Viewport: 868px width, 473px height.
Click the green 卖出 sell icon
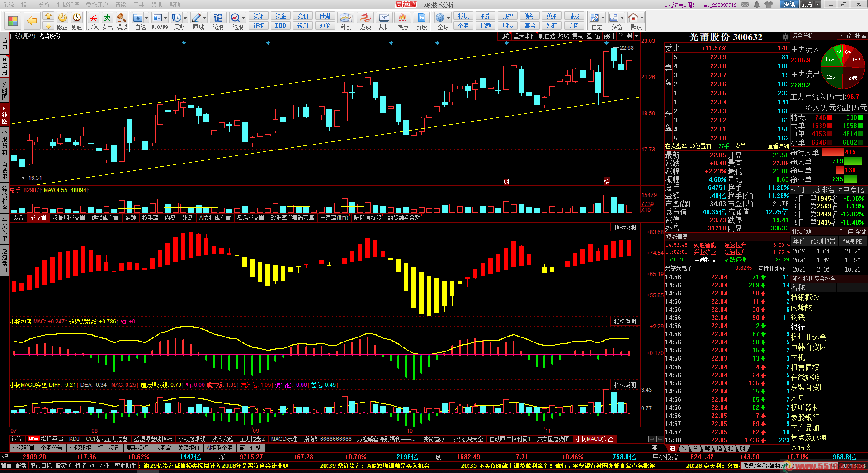[x=107, y=18]
